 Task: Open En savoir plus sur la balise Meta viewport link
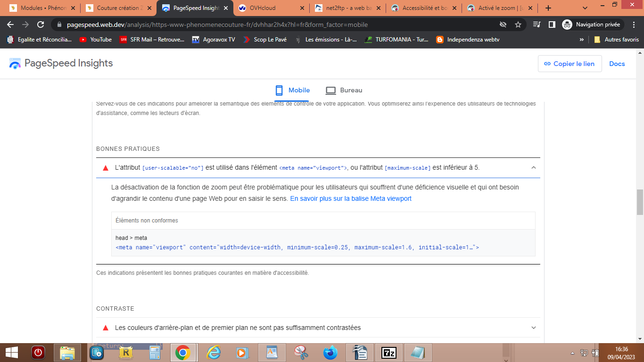(351, 199)
